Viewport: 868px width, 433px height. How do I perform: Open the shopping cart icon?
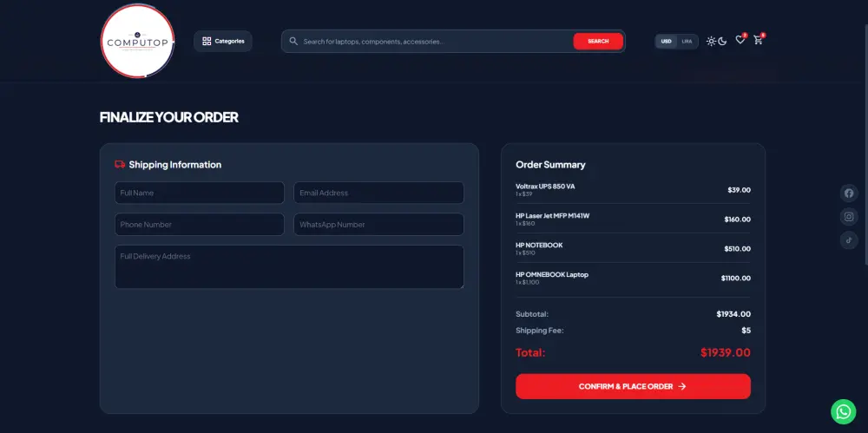click(x=758, y=40)
